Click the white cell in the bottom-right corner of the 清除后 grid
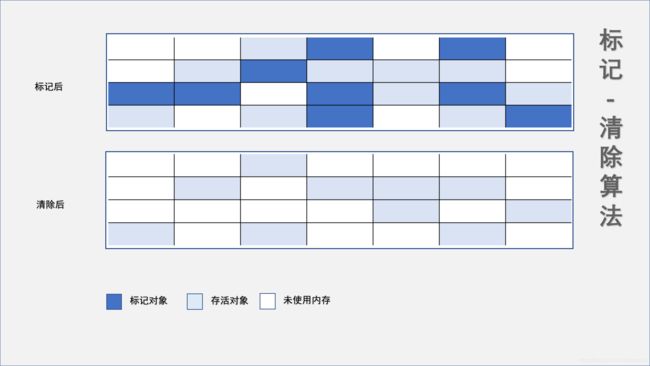Image resolution: width=650 pixels, height=366 pixels. 538,234
